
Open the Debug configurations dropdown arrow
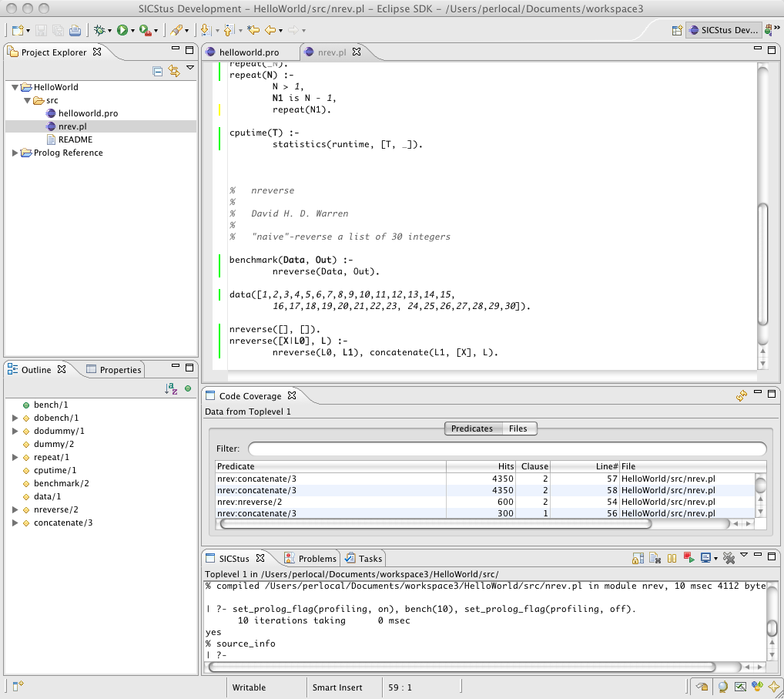pyautogui.click(x=109, y=31)
